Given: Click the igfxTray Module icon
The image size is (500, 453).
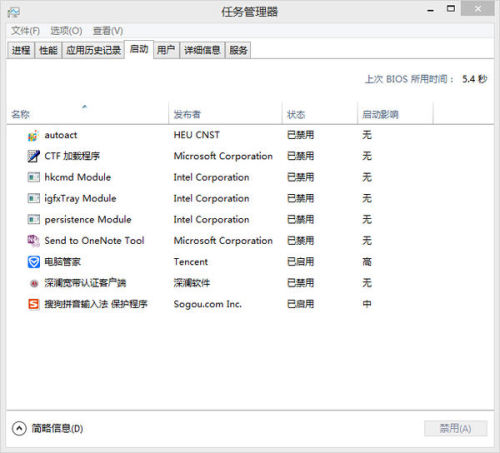Looking at the screenshot, I should tap(33, 198).
